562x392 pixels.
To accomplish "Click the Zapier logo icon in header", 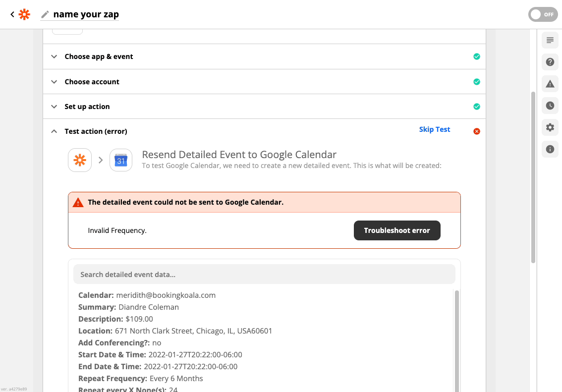I will (24, 14).
